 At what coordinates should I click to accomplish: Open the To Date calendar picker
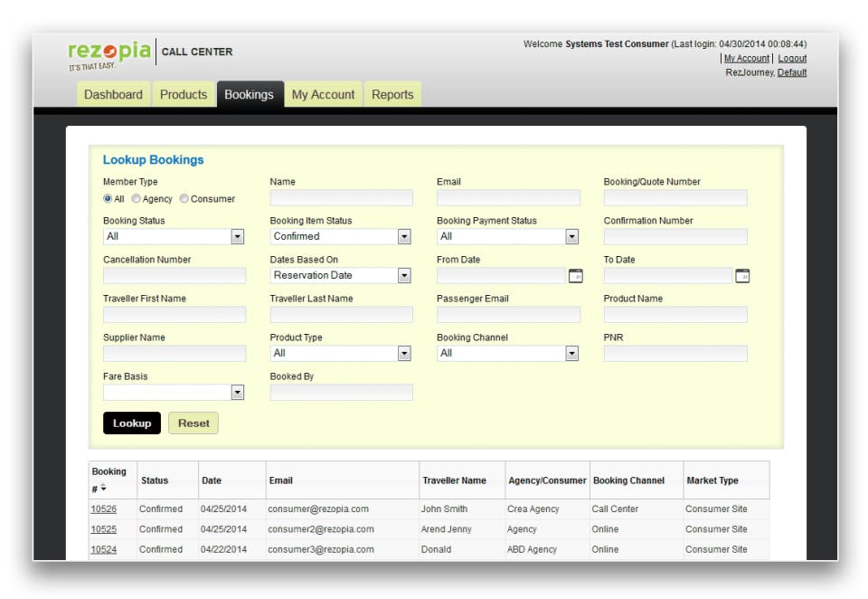[x=741, y=275]
